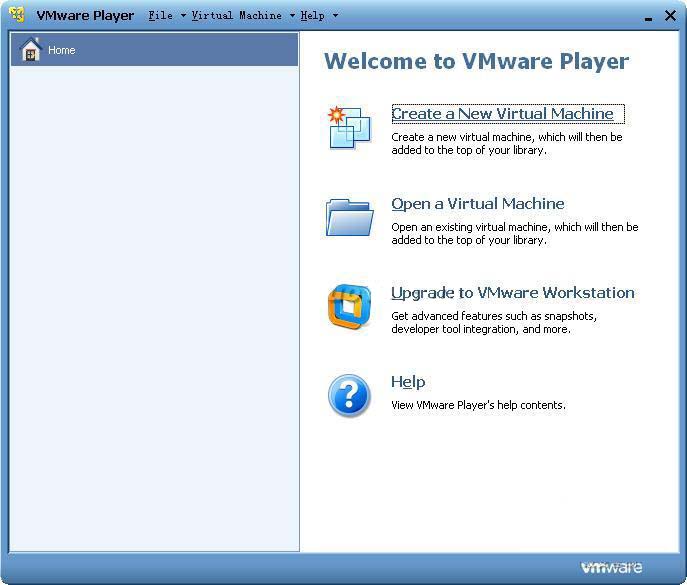Viewport: 687px width, 585px height.
Task: Click the Create a New Virtual Machine icon
Action: (x=349, y=128)
